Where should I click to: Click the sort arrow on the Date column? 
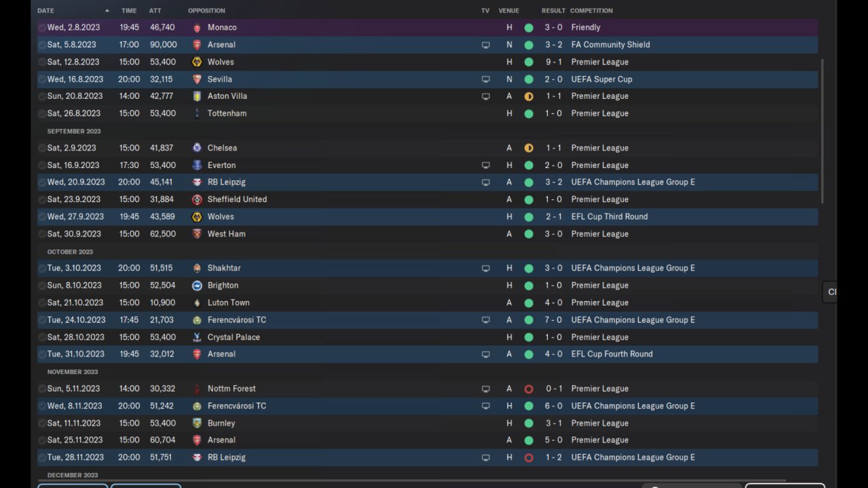pyautogui.click(x=107, y=11)
